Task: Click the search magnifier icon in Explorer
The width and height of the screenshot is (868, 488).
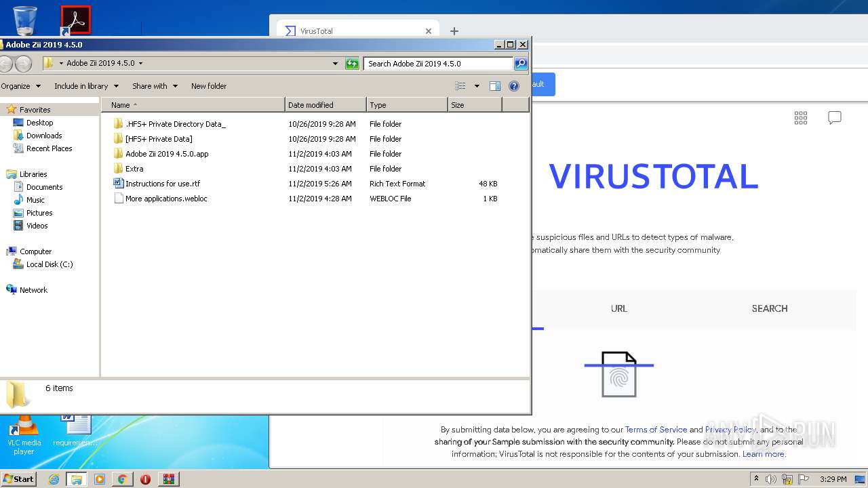Action: click(x=521, y=64)
